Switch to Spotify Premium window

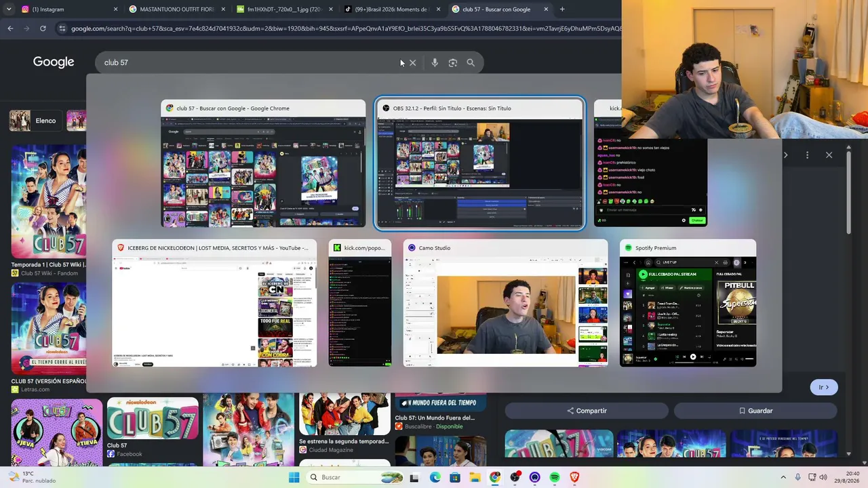pos(688,303)
